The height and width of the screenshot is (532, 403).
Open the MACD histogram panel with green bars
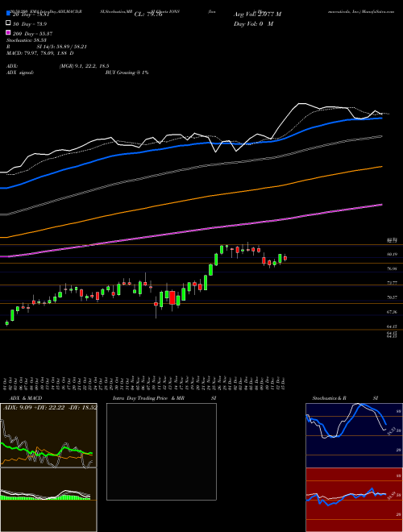tap(48, 500)
